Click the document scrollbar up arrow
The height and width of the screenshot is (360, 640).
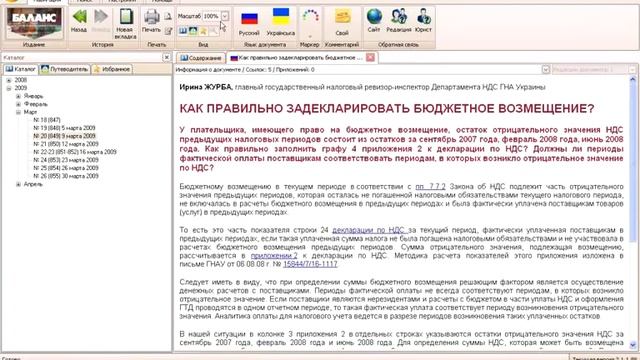click(x=633, y=80)
